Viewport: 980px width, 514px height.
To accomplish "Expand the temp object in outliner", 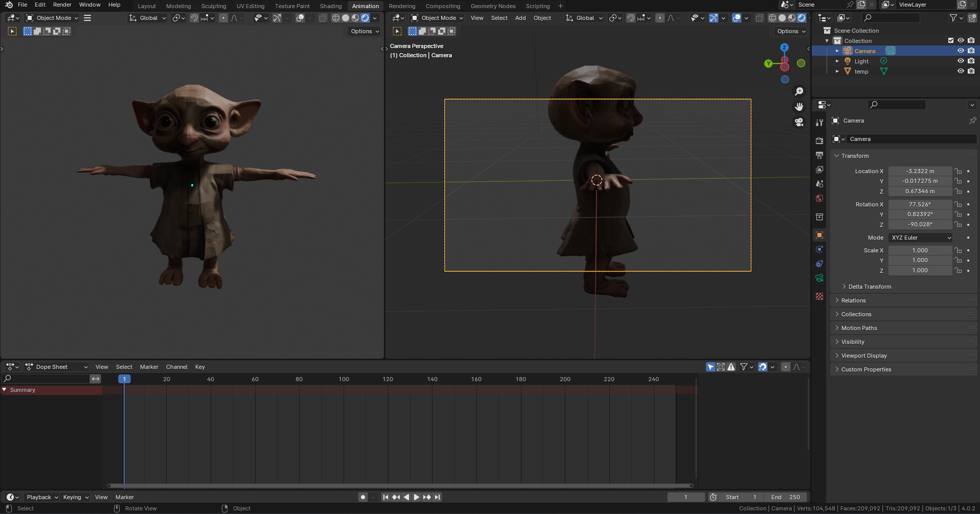I will (837, 71).
